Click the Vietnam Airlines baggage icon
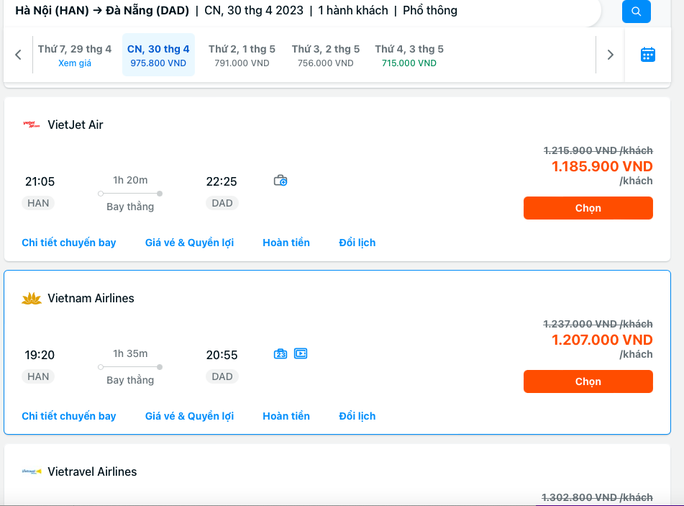684x506 pixels. (x=280, y=354)
